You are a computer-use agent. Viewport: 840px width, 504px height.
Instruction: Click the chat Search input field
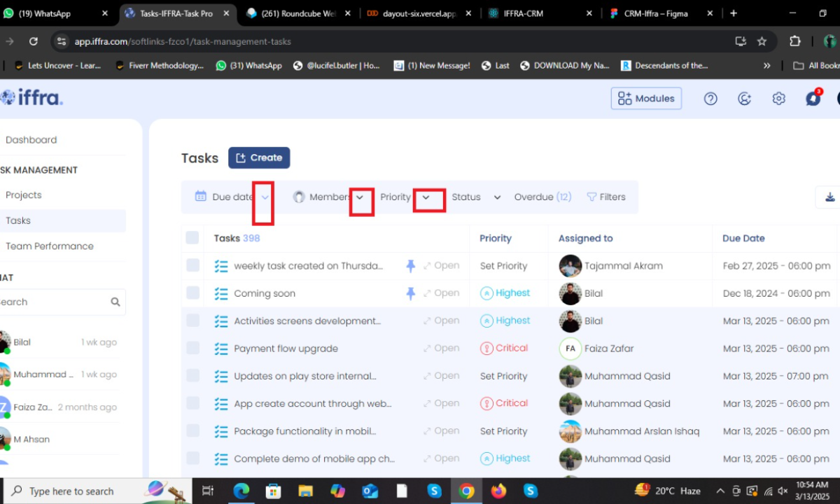pos(52,302)
